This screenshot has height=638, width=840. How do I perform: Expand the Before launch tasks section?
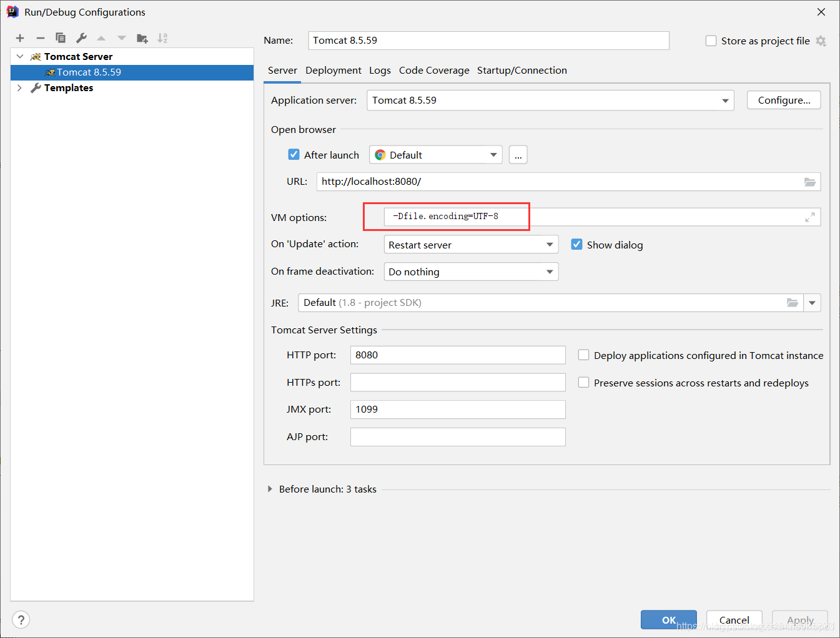(270, 489)
